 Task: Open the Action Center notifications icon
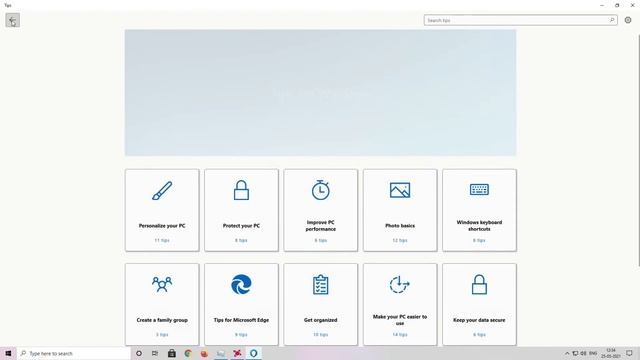coord(629,353)
